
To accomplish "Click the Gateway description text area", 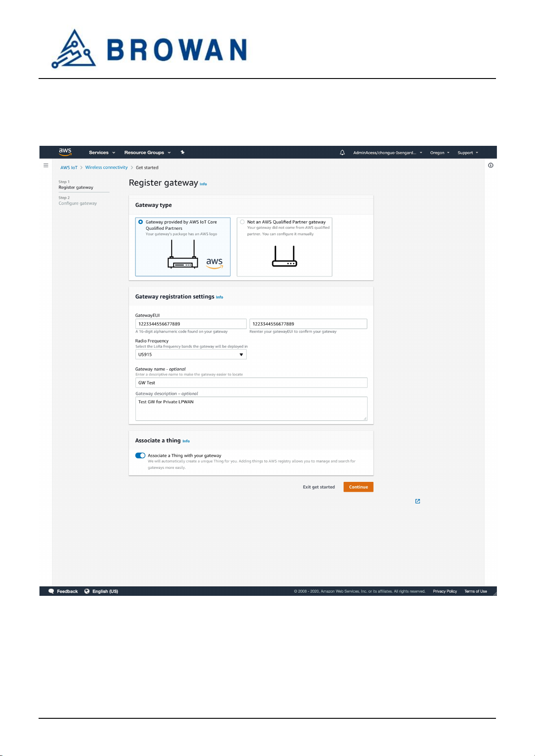I will (251, 409).
